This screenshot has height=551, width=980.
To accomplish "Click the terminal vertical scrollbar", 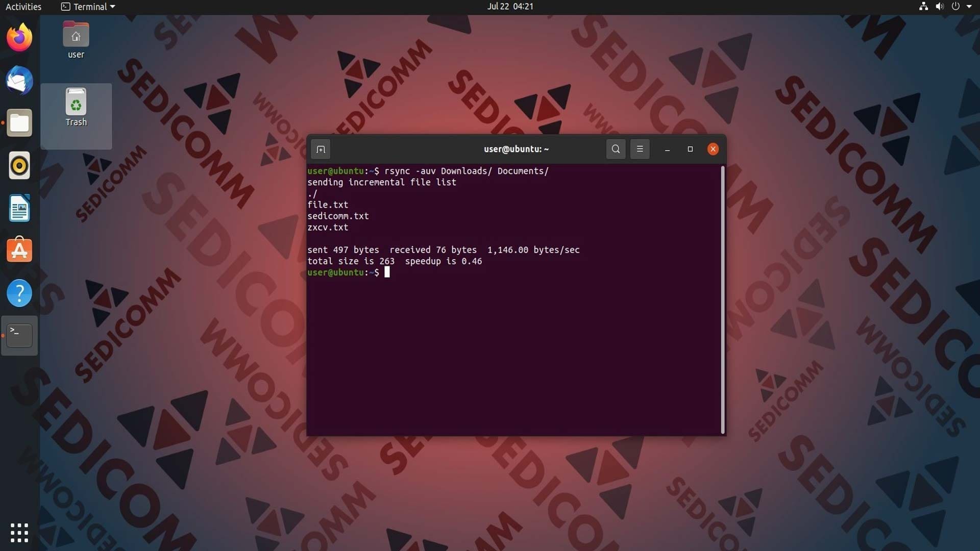I will (x=723, y=300).
